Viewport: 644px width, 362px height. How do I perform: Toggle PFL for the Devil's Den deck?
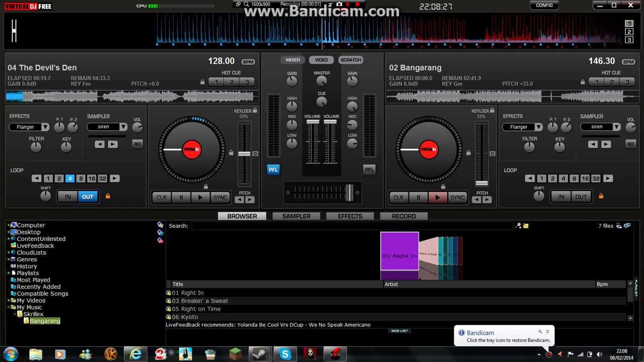point(273,170)
